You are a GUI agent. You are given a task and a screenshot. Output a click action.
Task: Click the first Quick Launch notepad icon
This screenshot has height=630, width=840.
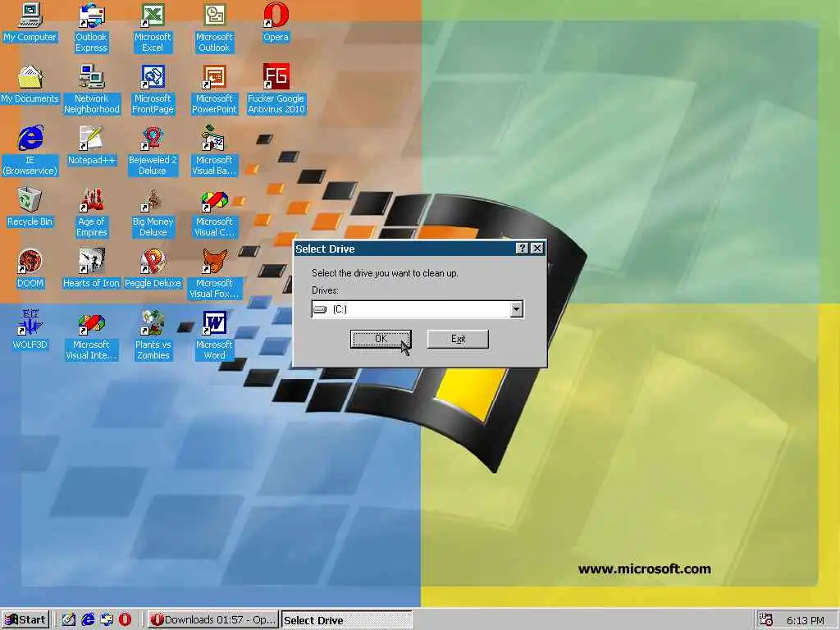point(69,620)
